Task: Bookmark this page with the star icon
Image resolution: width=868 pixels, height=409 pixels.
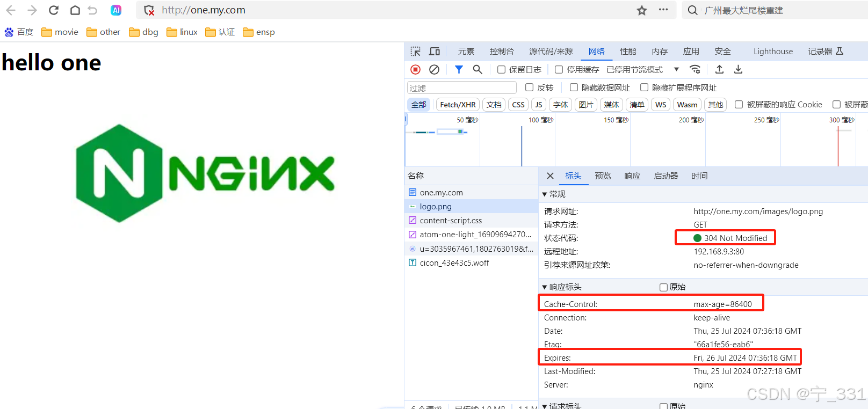Action: [x=642, y=10]
